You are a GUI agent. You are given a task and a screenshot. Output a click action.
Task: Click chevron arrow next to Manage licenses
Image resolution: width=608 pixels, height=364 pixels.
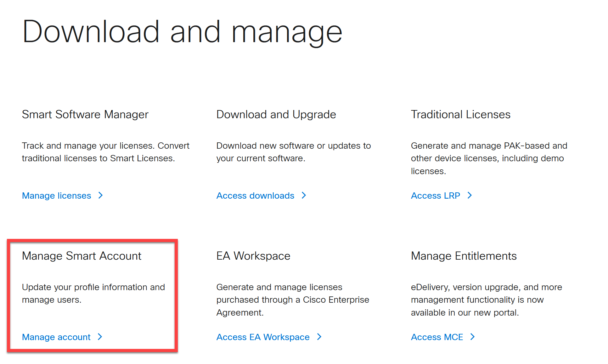100,195
